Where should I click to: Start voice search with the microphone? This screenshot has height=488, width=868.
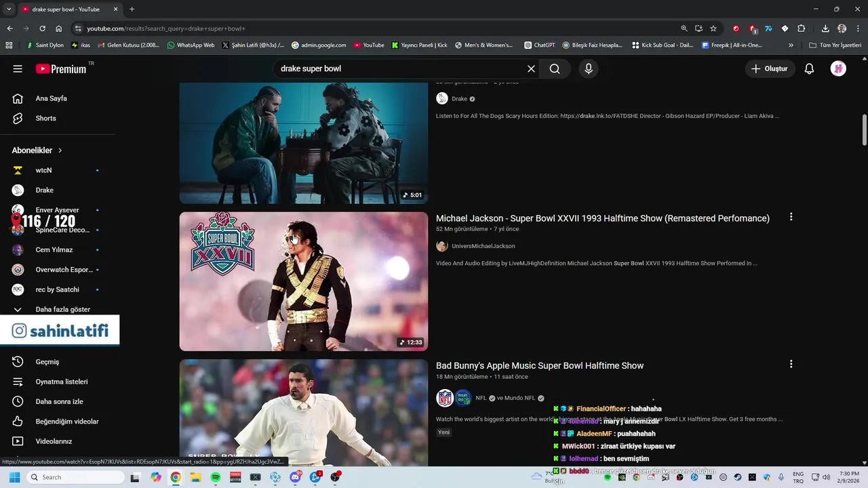[588, 68]
